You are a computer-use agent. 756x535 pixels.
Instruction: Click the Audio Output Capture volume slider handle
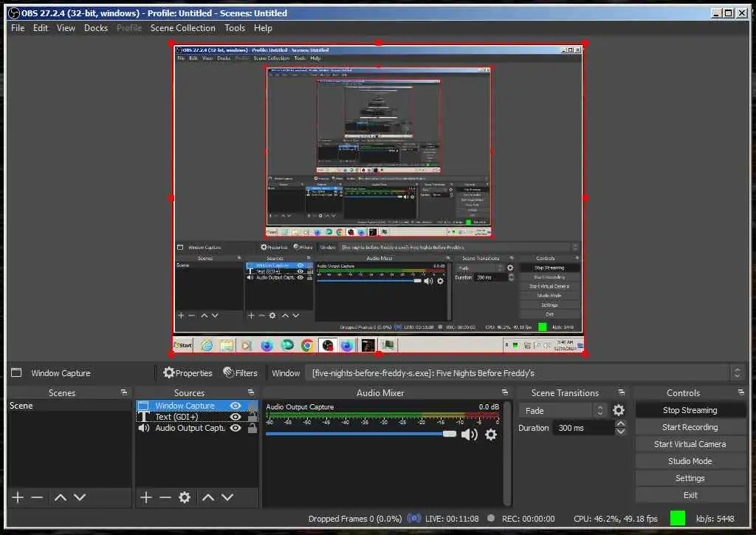(450, 434)
